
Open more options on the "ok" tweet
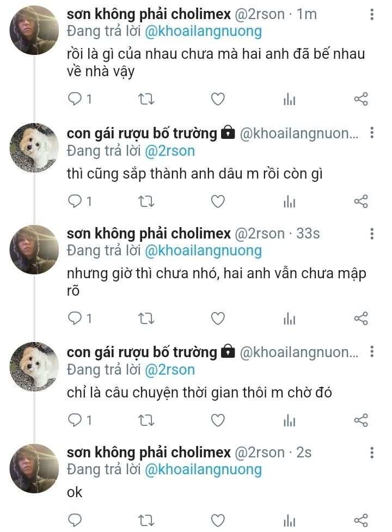372,452
